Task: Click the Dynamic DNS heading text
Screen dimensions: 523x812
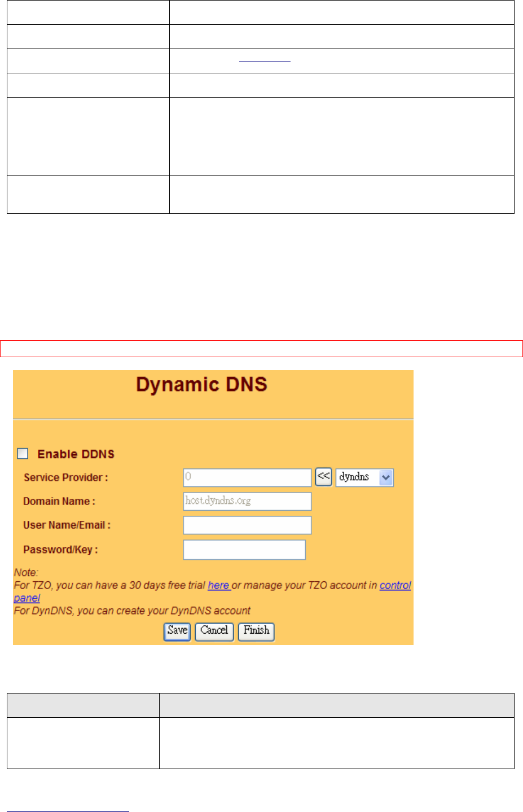Action: [201, 385]
